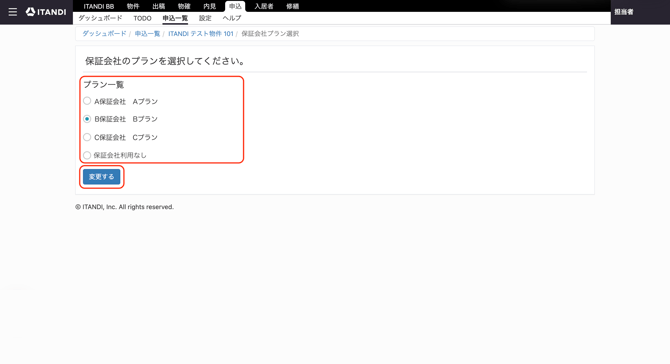Open ダッシュボード in the sub menu
Screen dimensions: 670x364
click(x=100, y=18)
